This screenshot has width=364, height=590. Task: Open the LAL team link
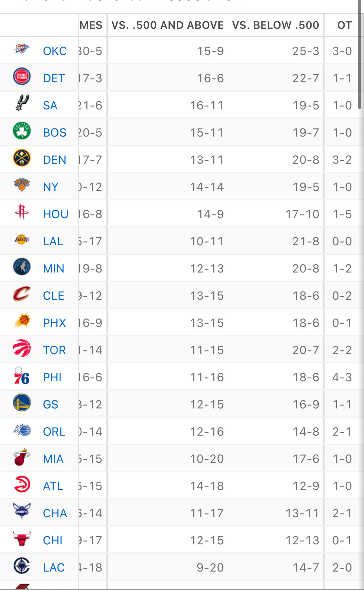click(53, 241)
